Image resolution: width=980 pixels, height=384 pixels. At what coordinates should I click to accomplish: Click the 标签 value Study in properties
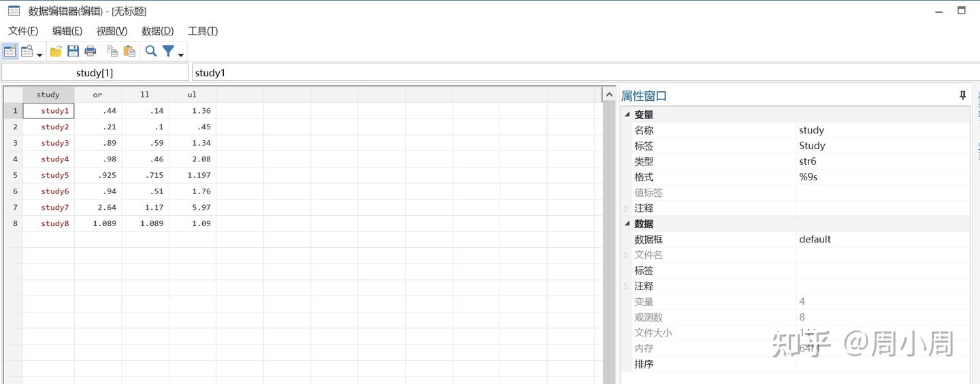pos(883,146)
